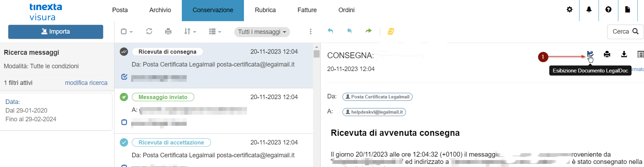Open the Fatture tab
The image size is (644, 167).
coord(307,10)
